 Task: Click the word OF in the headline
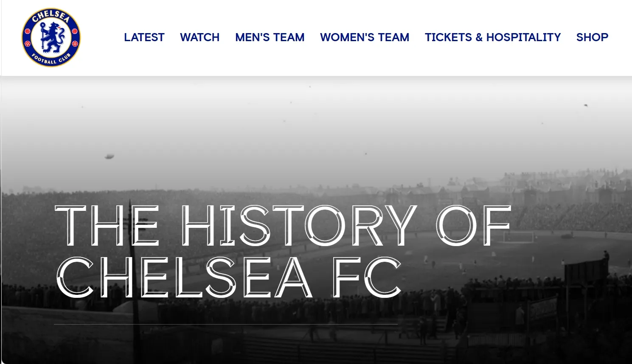tap(473, 225)
